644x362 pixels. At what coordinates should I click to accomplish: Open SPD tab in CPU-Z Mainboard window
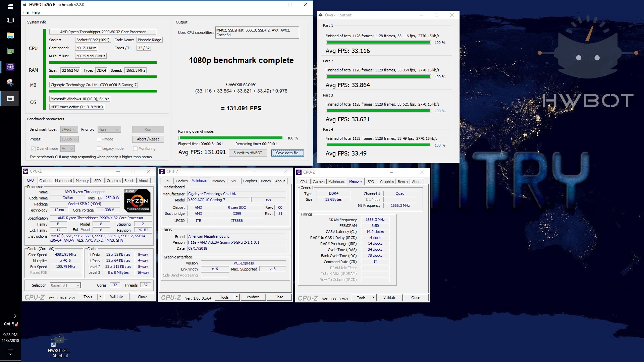click(x=234, y=181)
